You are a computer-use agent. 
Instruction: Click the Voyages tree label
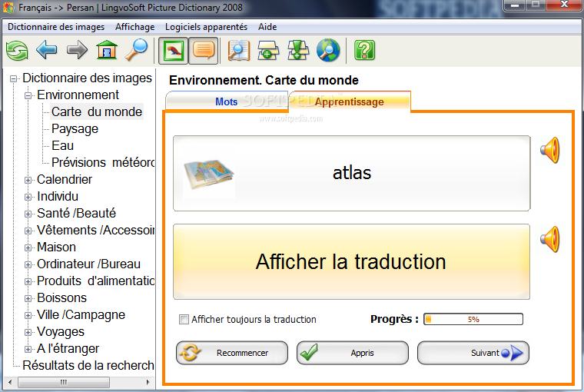(x=61, y=331)
